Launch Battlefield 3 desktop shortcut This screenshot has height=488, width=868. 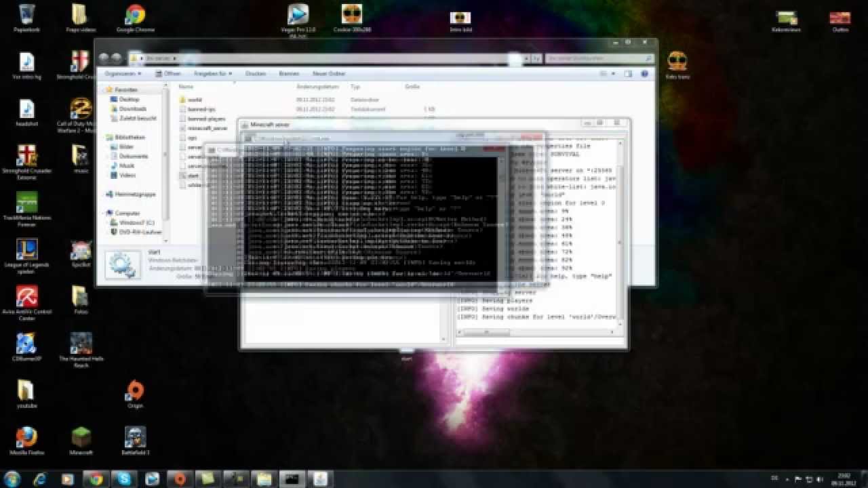135,441
